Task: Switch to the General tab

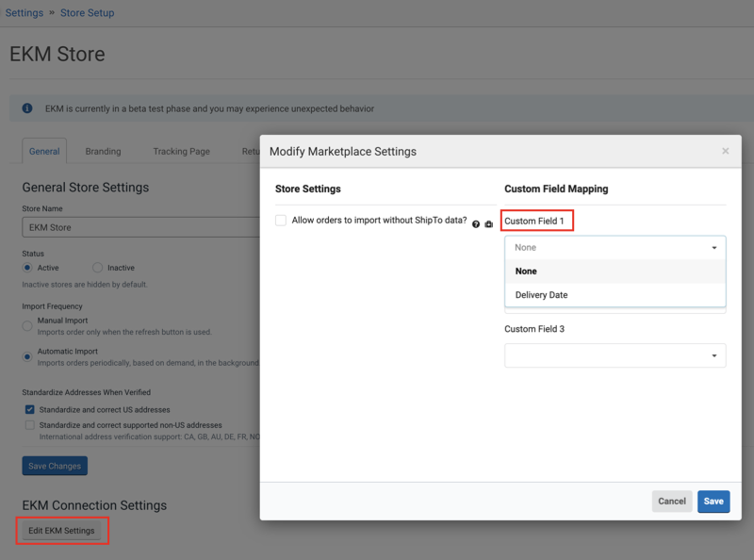Action: point(44,151)
